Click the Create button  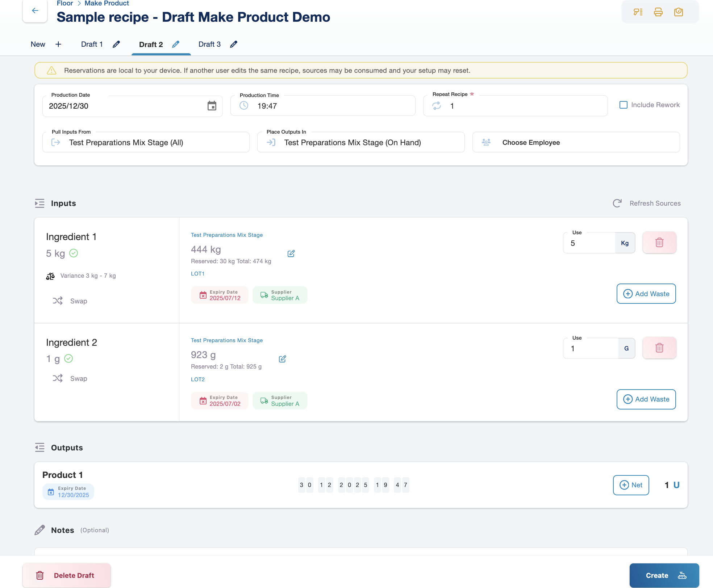tap(664, 575)
